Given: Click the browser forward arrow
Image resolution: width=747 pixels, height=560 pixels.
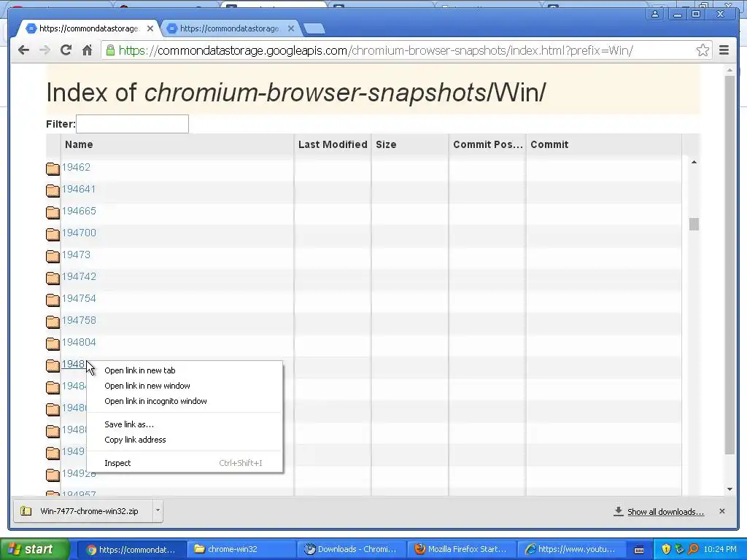Looking at the screenshot, I should click(x=44, y=50).
